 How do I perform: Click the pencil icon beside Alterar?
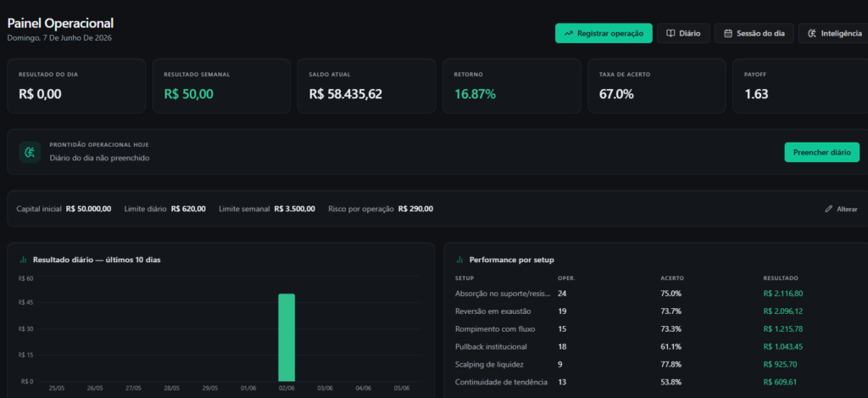[829, 209]
